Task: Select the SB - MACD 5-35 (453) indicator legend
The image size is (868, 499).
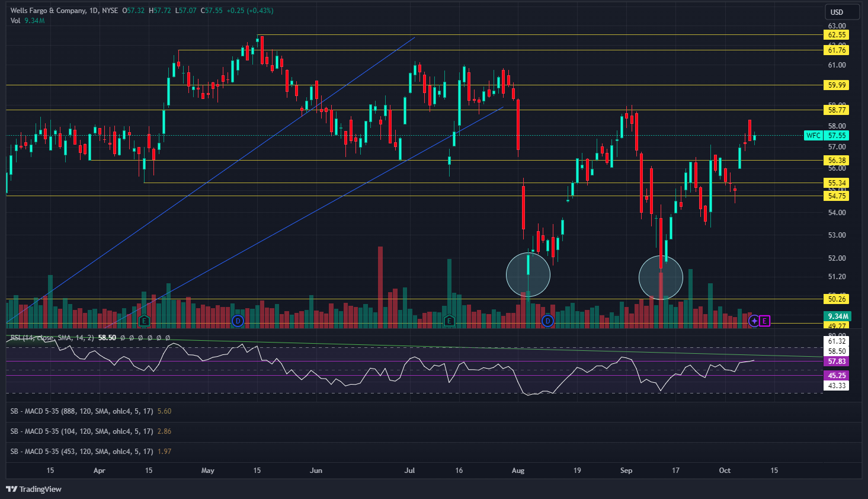Action: coord(82,451)
